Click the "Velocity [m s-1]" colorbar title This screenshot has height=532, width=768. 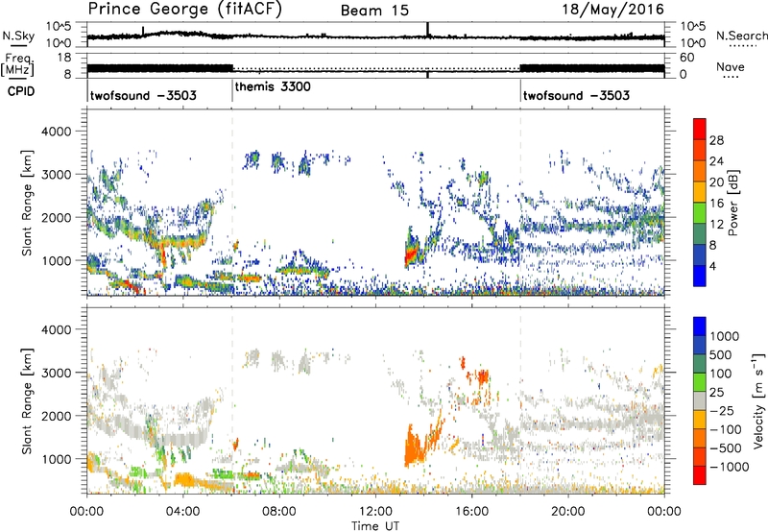tap(758, 400)
